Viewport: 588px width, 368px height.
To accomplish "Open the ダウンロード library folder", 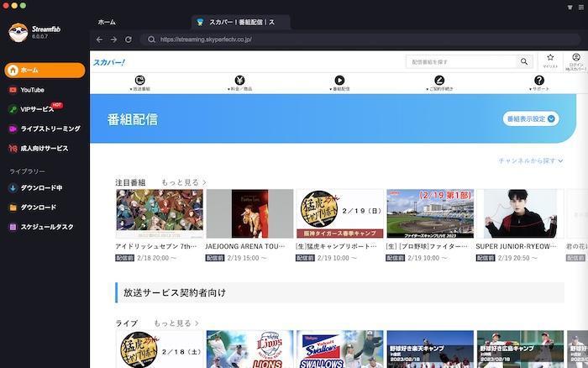I will [33, 207].
